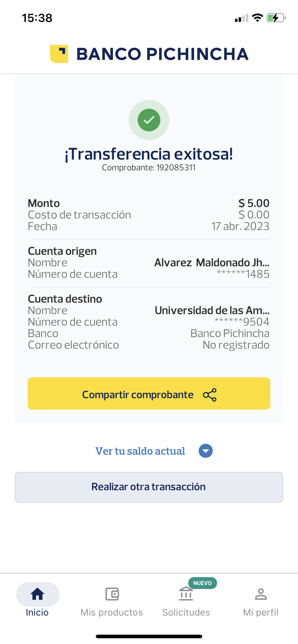The image size is (298, 644).
Task: Switch to the Solicitudes tab label
Action: coord(186,612)
